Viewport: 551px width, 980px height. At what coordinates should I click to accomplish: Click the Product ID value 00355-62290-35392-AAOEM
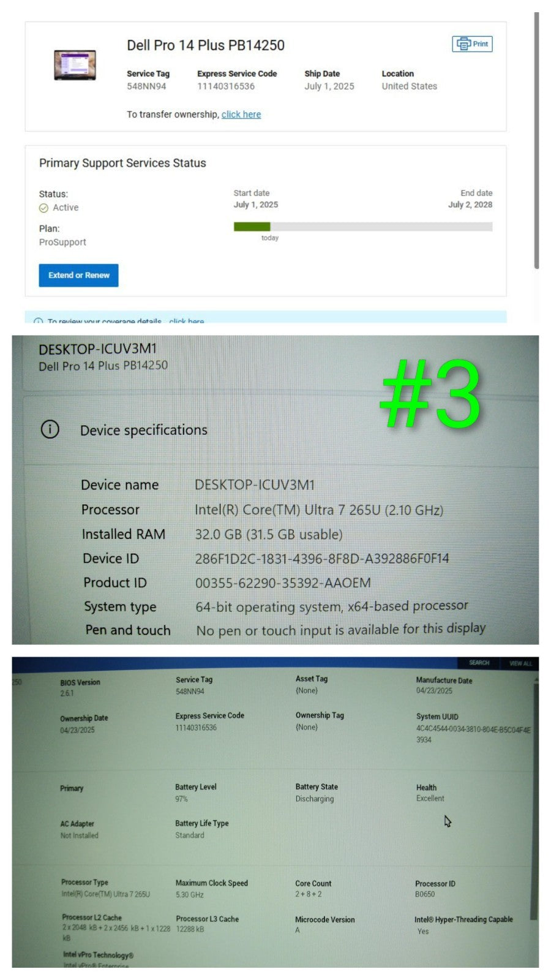click(x=283, y=583)
